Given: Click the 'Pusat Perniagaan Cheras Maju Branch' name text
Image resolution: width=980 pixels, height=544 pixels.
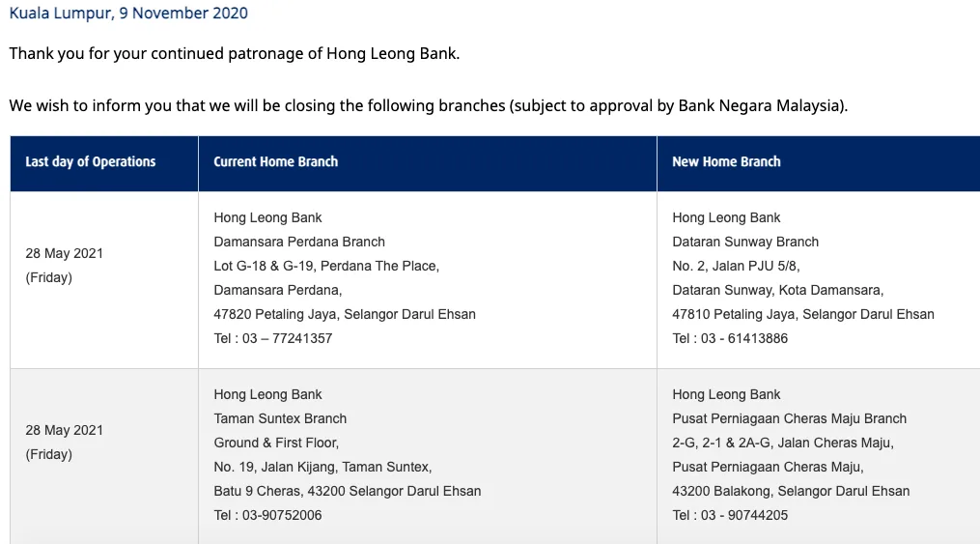Looking at the screenshot, I should tap(790, 419).
